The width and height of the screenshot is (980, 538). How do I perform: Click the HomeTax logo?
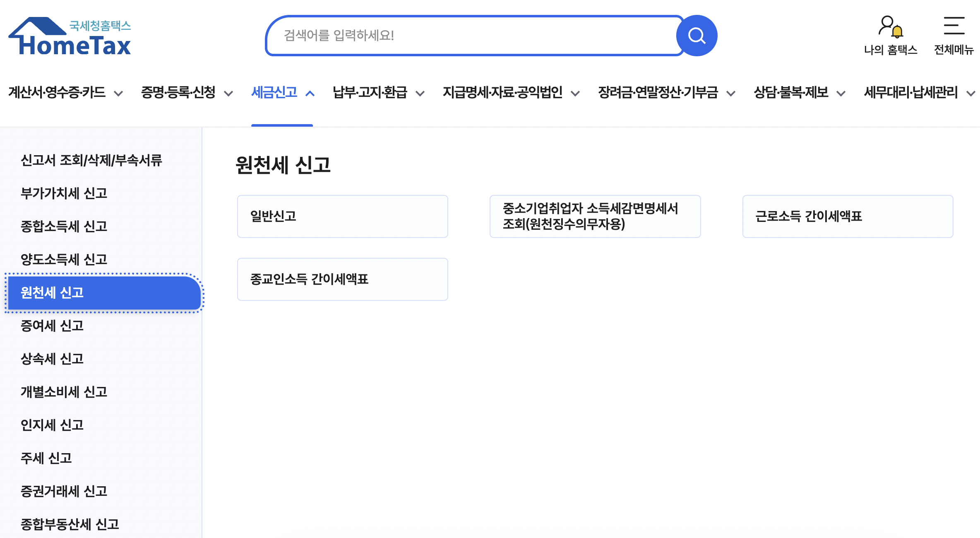pyautogui.click(x=70, y=37)
